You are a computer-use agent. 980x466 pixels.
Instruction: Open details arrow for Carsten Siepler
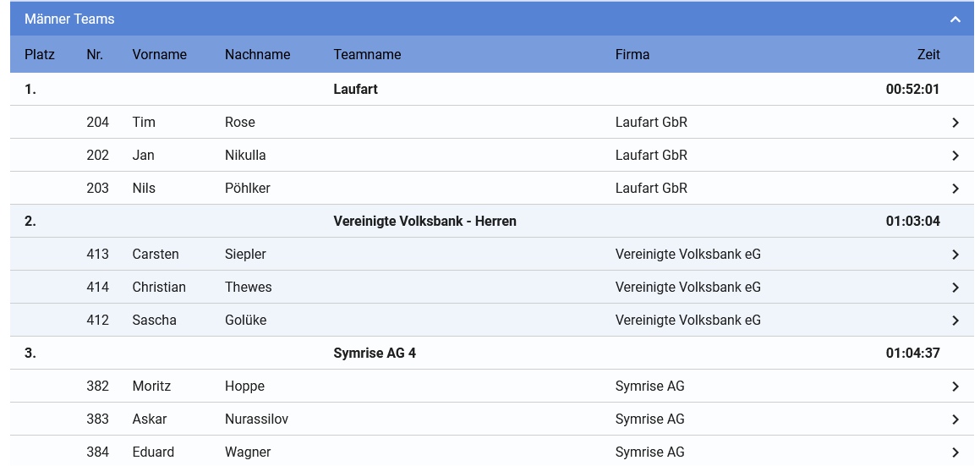pos(955,255)
